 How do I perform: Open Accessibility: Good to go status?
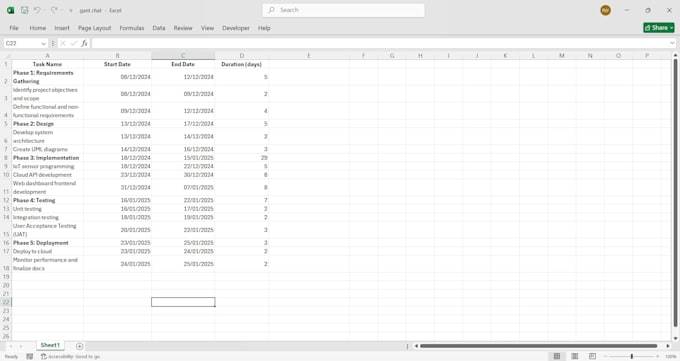point(70,356)
